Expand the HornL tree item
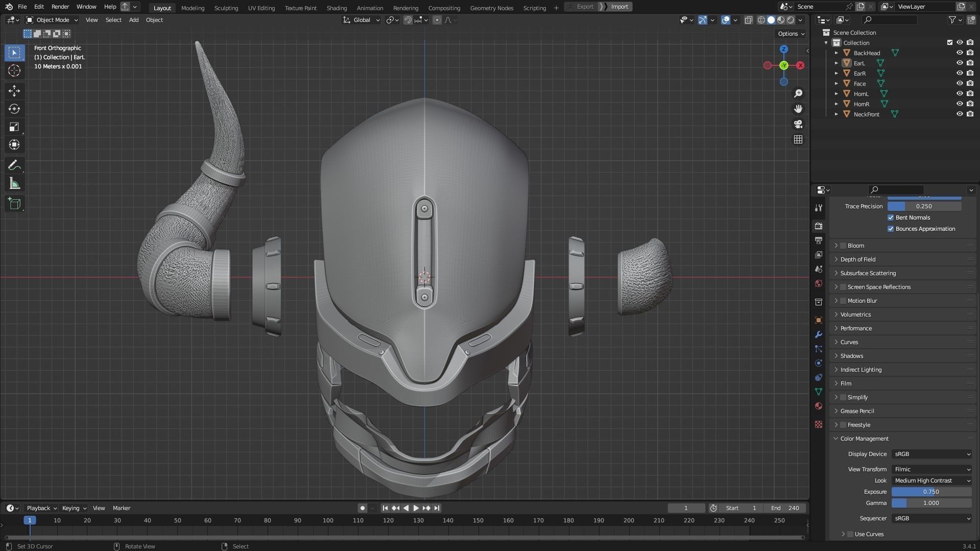The width and height of the screenshot is (980, 551). (836, 94)
